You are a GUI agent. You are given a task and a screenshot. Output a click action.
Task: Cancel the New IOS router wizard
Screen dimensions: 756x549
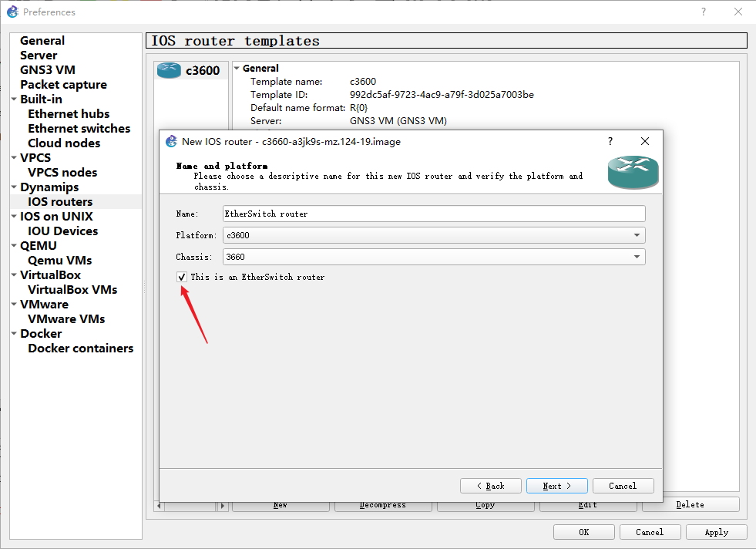tap(623, 486)
